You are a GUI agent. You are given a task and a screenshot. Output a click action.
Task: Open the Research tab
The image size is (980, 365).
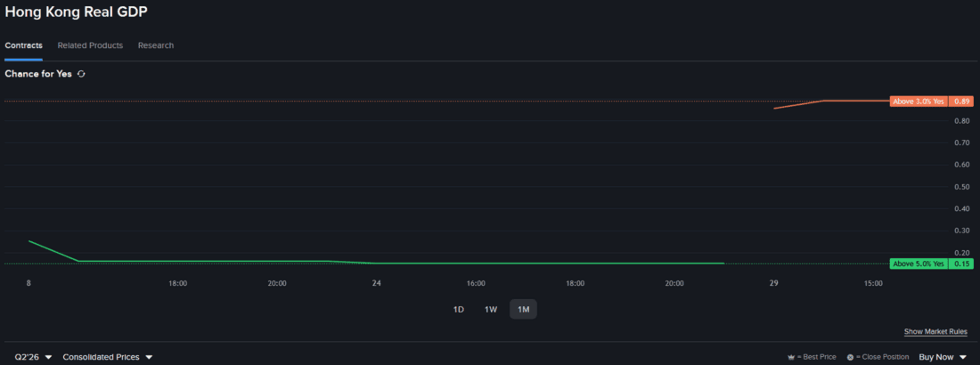tap(156, 45)
